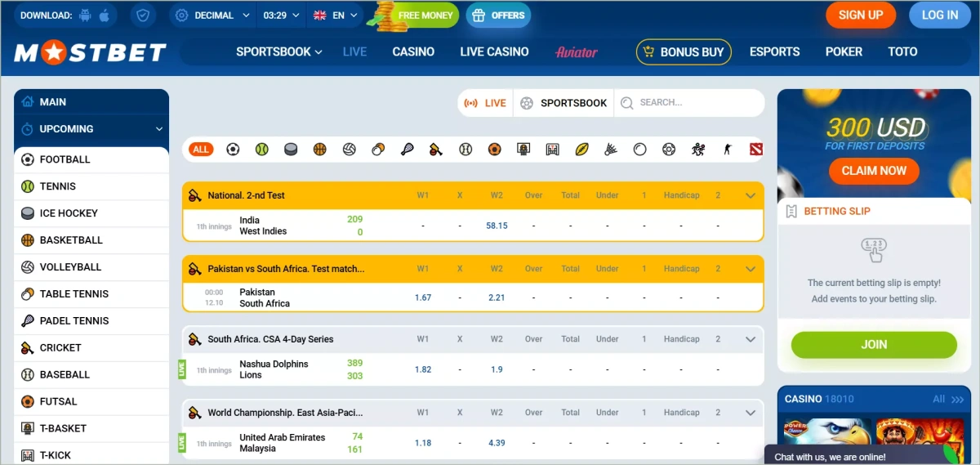Select the Dota 2 filter icon
This screenshot has width=980, height=465.
[x=755, y=150]
